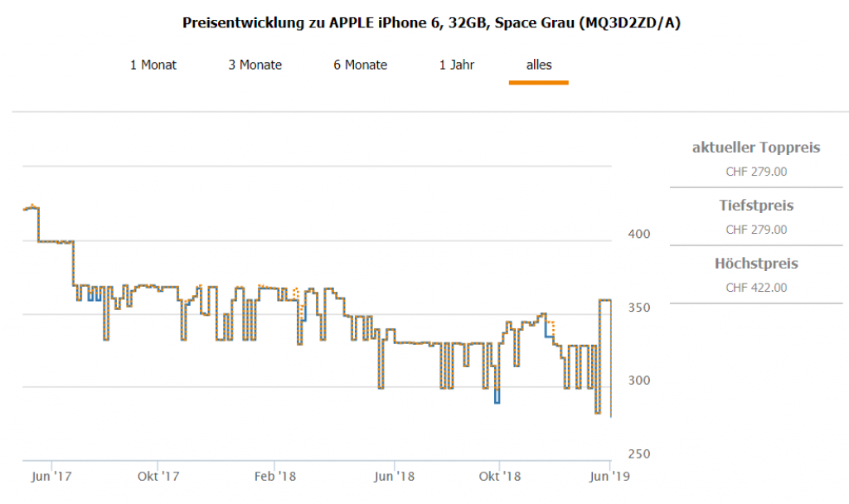This screenshot has width=849, height=504.
Task: Click the Okt '18 x-axis date label
Action: [500, 477]
